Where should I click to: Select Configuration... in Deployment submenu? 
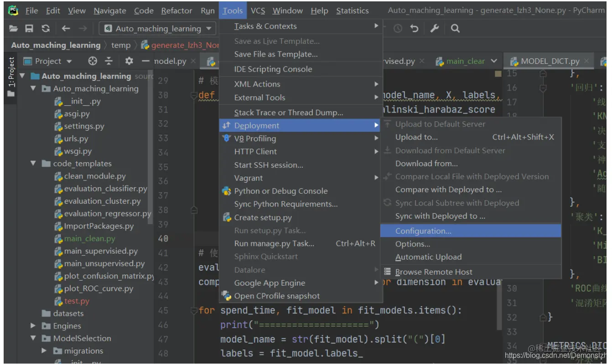pyautogui.click(x=471, y=231)
